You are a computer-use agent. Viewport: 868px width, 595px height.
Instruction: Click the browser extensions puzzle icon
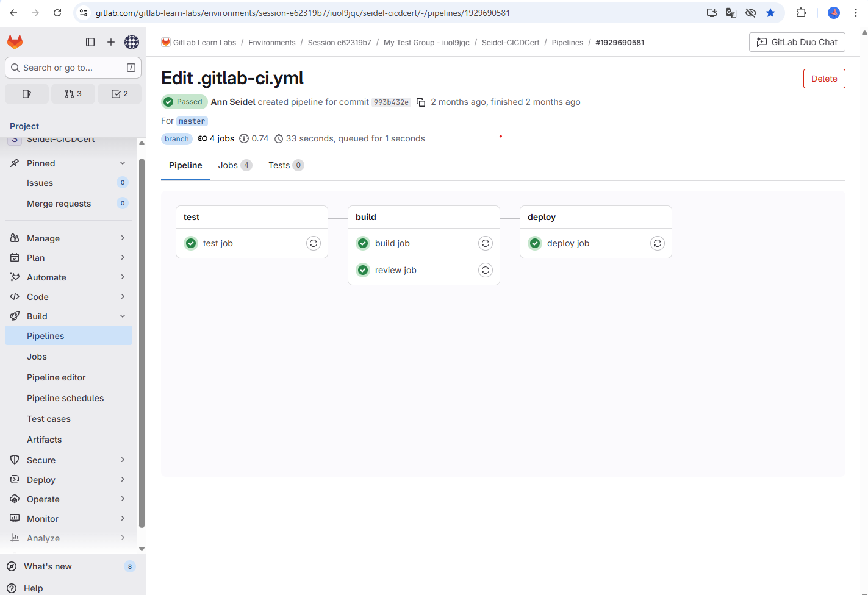click(801, 12)
